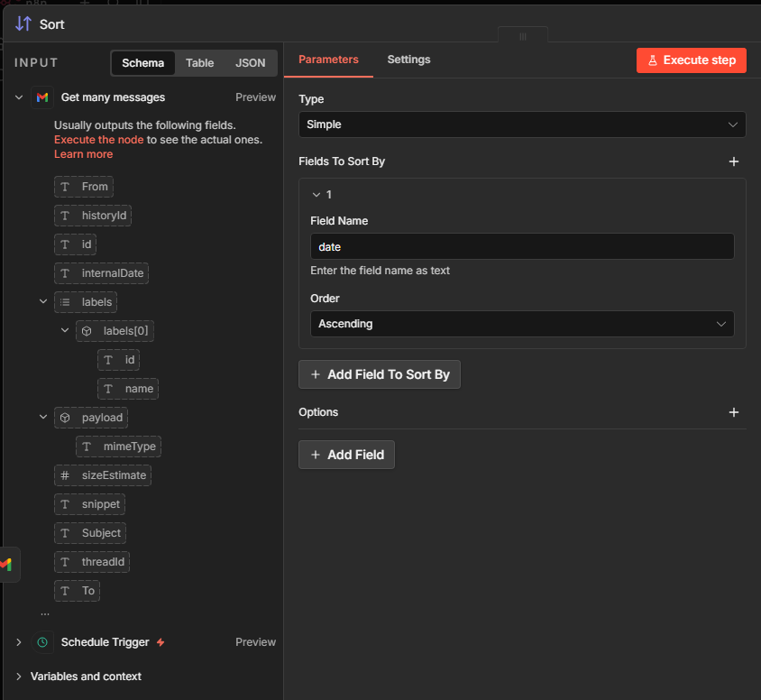Click the Sort node arrows icon
The height and width of the screenshot is (700, 761).
(23, 23)
